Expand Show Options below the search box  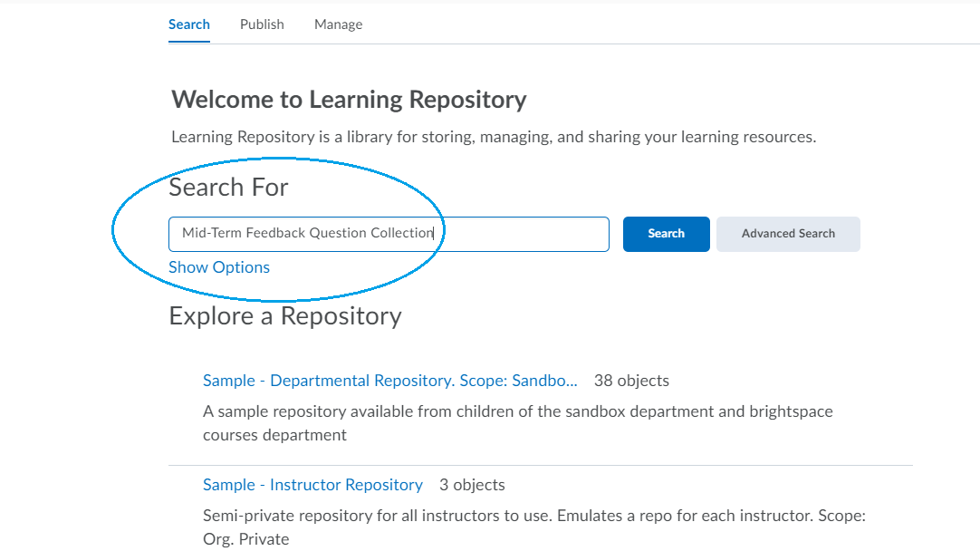[x=219, y=266]
